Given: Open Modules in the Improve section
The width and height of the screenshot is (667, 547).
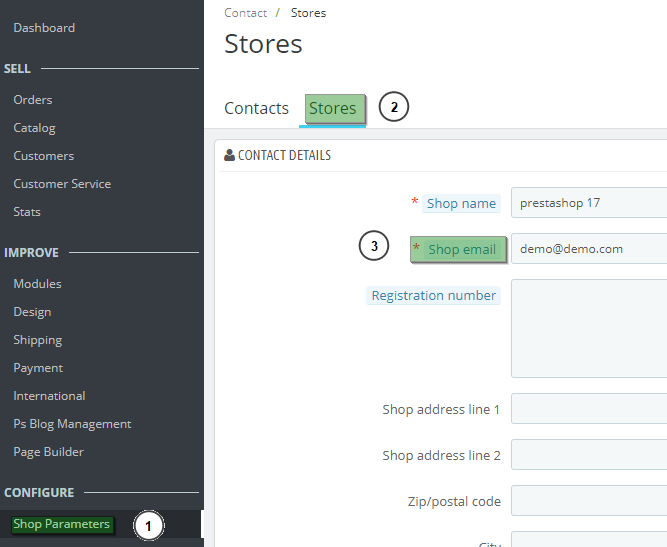Looking at the screenshot, I should click(x=37, y=284).
